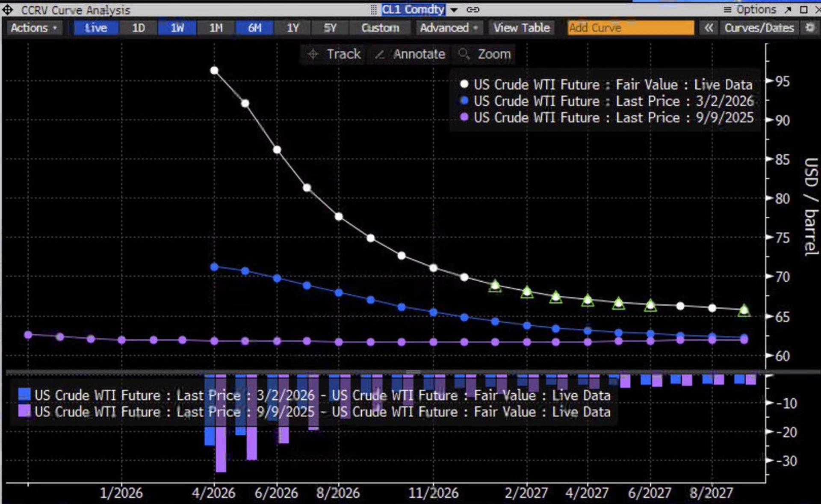Open the Options menu

click(750, 9)
